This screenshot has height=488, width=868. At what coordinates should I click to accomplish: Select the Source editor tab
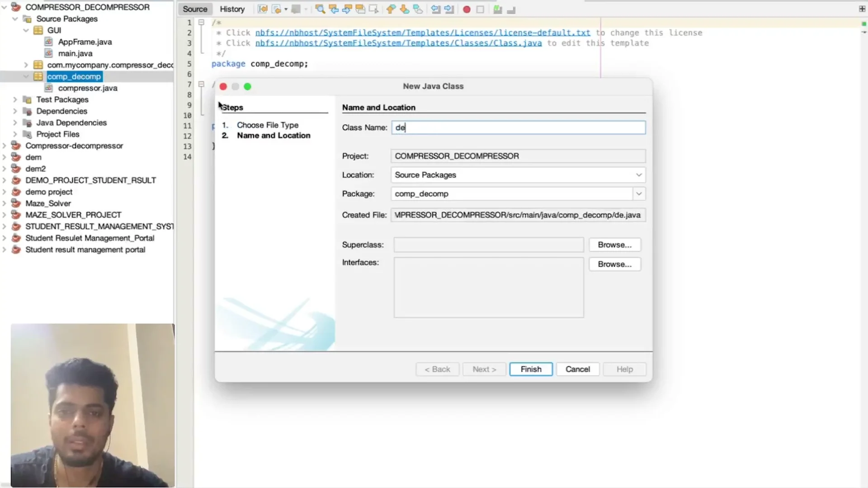[195, 9]
